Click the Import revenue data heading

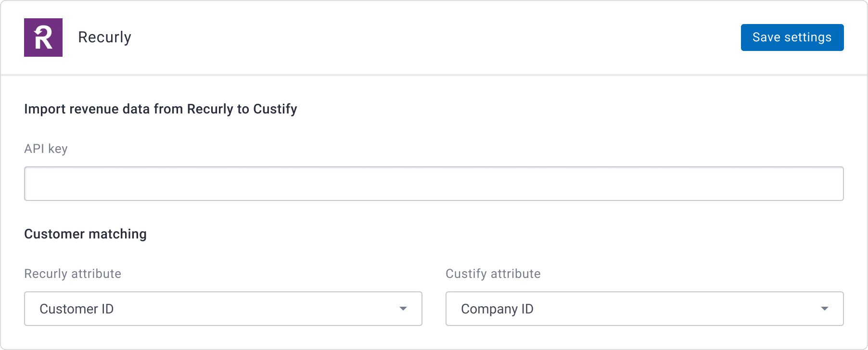[x=161, y=109]
